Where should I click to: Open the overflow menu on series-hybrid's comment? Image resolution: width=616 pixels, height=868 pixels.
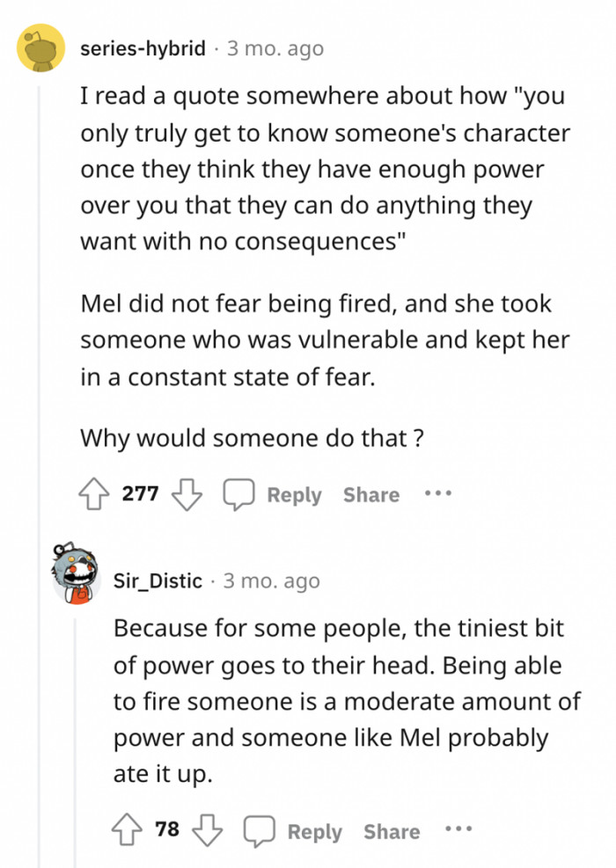[x=437, y=493]
